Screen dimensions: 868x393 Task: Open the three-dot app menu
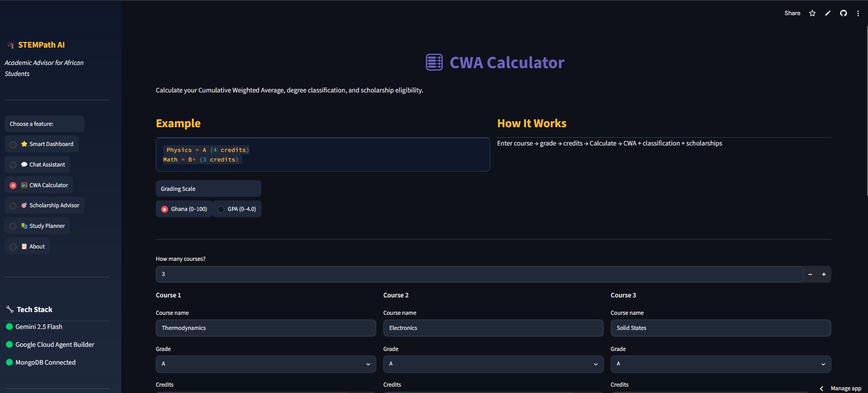click(x=858, y=13)
